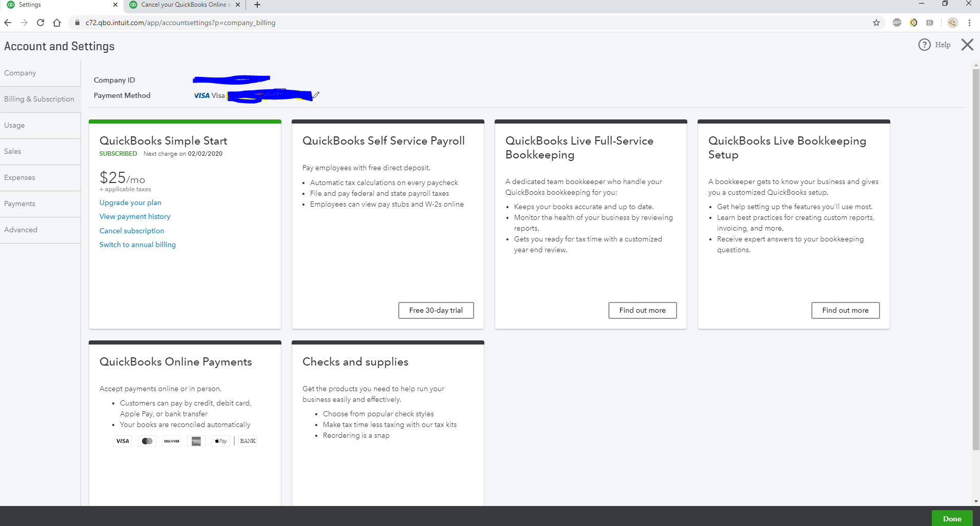Screen dimensions: 980x526
Task: Click the QuickBooks Online Payments card title
Action: 176,361
